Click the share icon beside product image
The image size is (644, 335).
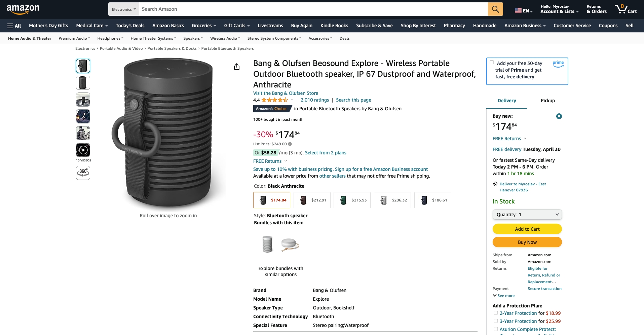pyautogui.click(x=237, y=67)
